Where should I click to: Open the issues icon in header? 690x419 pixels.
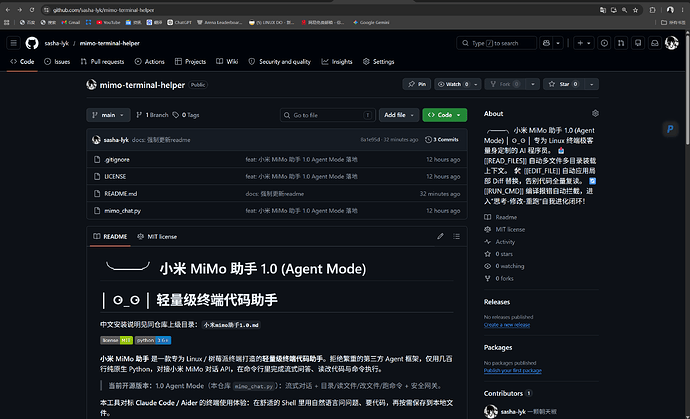604,43
